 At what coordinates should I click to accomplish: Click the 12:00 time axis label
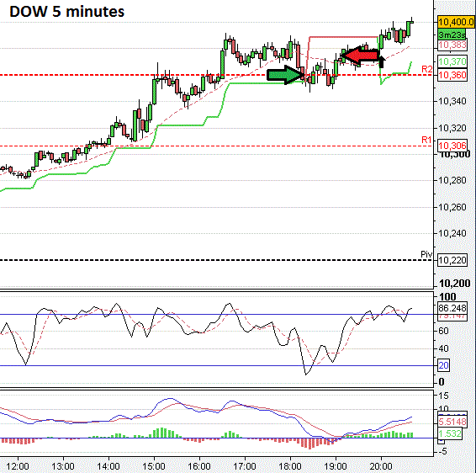click(x=18, y=466)
